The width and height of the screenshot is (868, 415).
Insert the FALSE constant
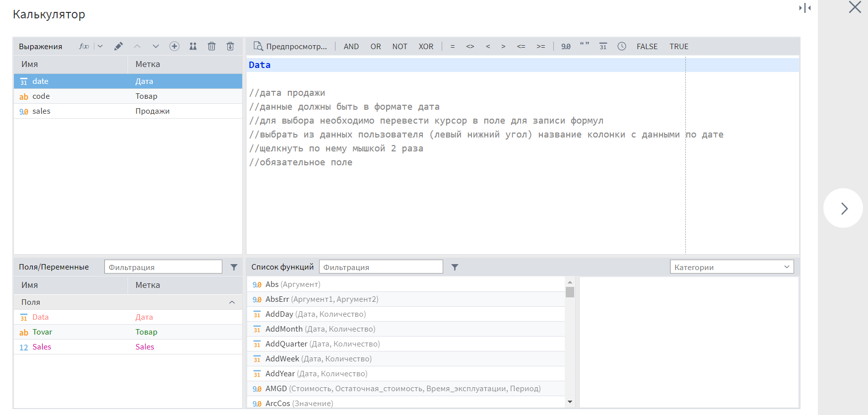point(647,46)
